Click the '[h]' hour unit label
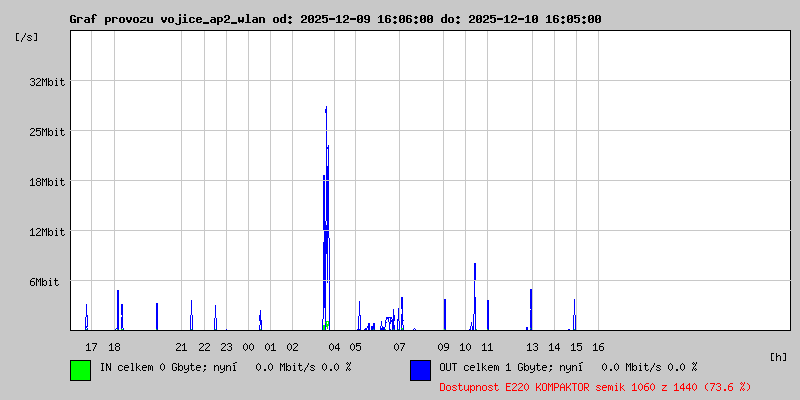Screen dimensions: 800x400 [778, 357]
